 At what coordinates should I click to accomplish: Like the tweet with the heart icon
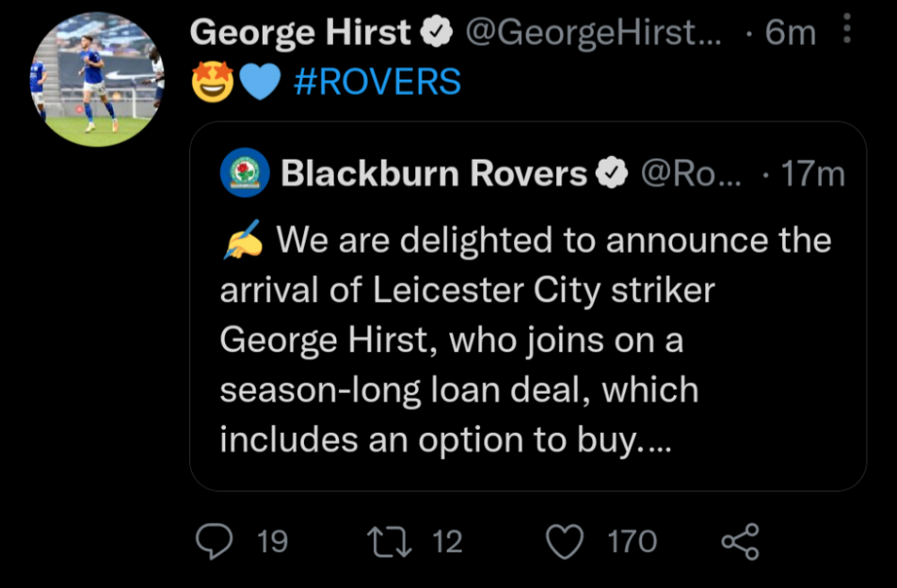point(565,541)
